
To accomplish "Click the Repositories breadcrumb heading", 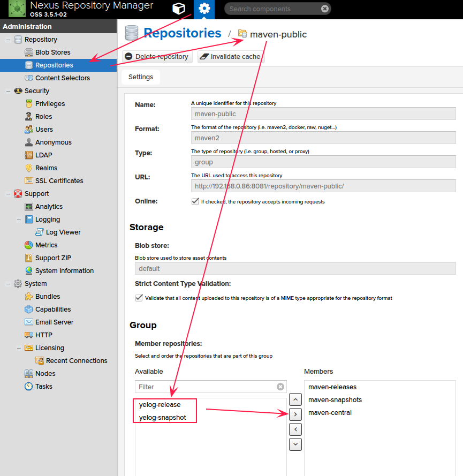I will point(183,33).
